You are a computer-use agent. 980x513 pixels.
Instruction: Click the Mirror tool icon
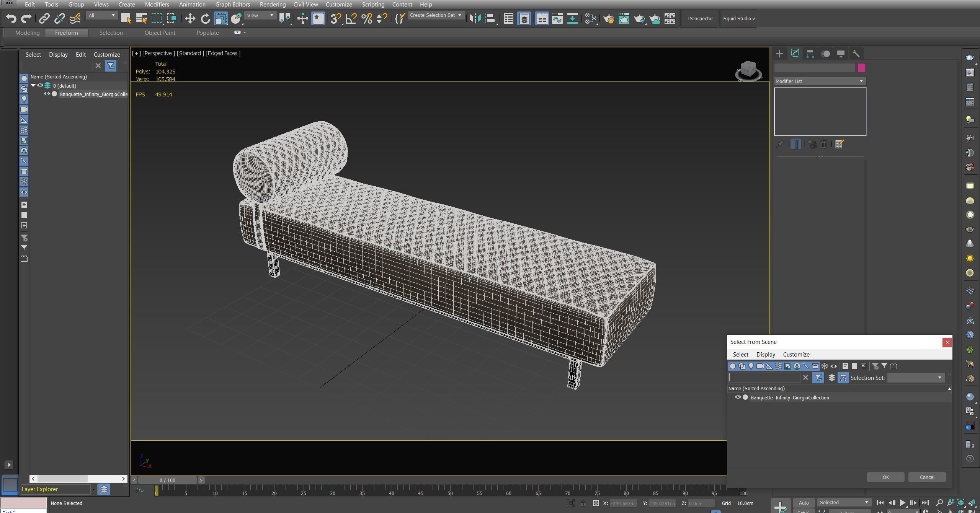(x=475, y=18)
